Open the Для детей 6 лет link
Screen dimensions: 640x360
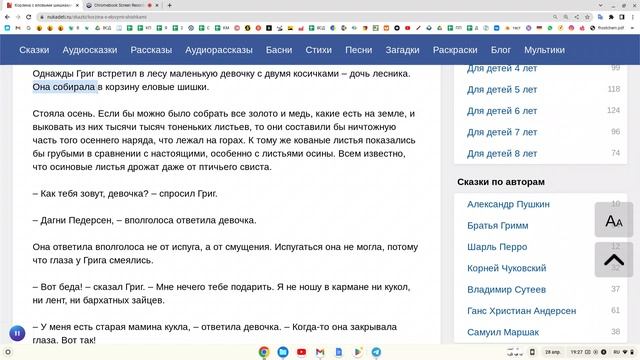pyautogui.click(x=502, y=111)
